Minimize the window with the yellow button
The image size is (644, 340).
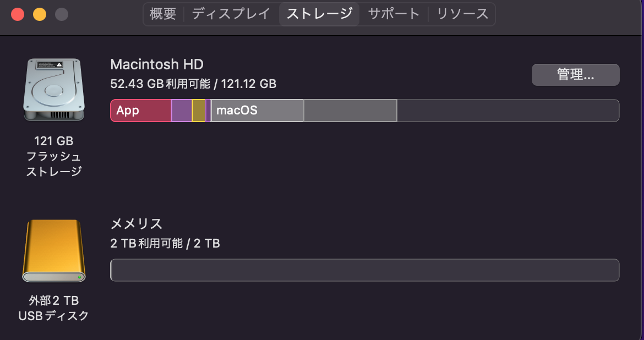tap(40, 14)
